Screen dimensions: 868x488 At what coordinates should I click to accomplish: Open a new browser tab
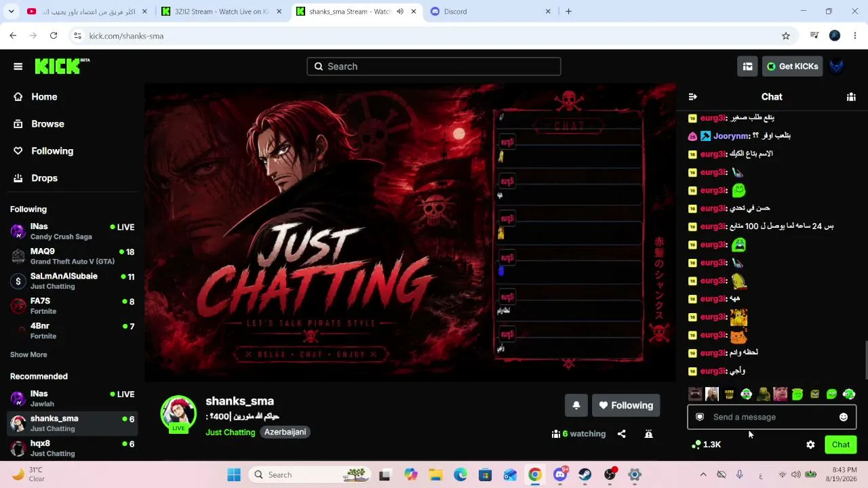coord(568,12)
